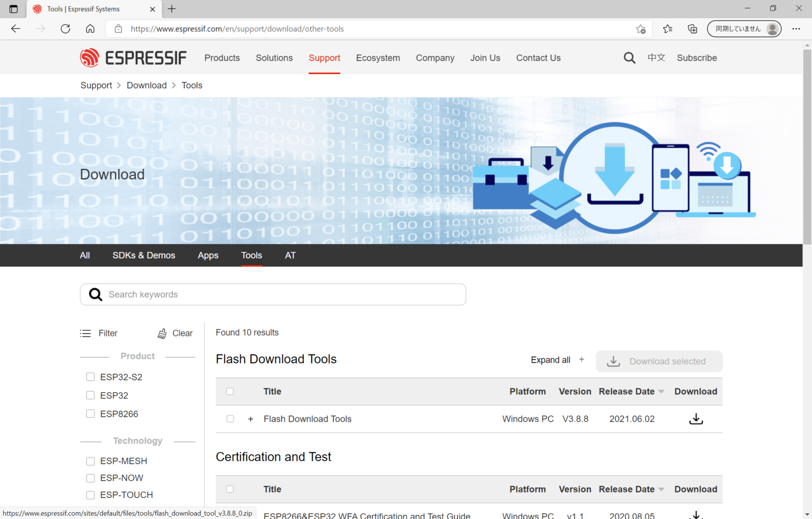Click the Search keywords input field
The height and width of the screenshot is (519, 812).
[280, 295]
